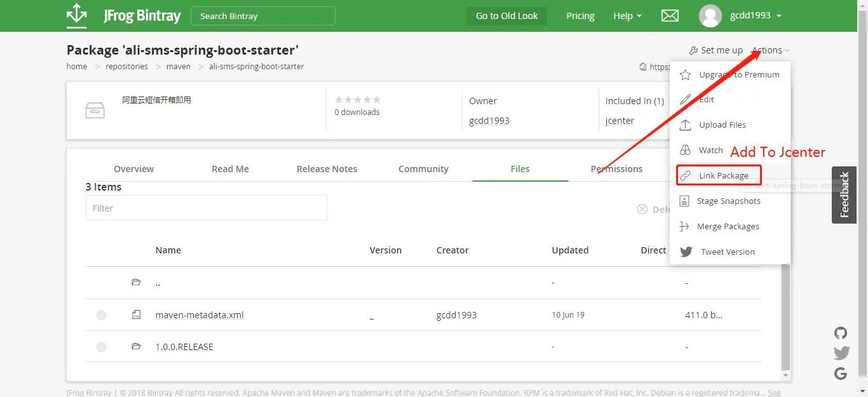The height and width of the screenshot is (397, 868).
Task: Go to home breadcrumb link
Action: point(77,67)
